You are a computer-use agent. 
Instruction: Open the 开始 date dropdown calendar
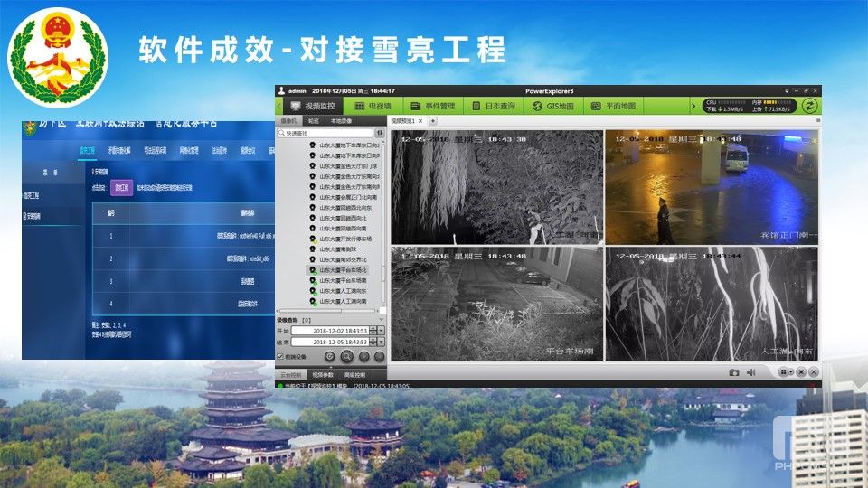[x=382, y=331]
